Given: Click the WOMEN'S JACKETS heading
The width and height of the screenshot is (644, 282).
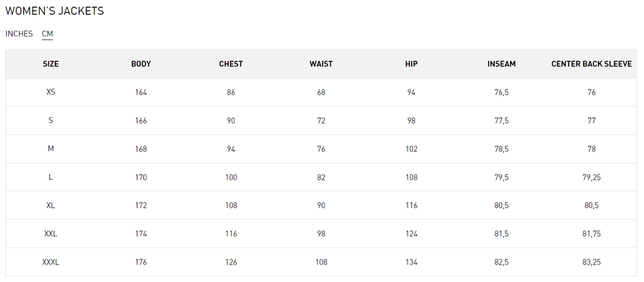Looking at the screenshot, I should pos(55,11).
